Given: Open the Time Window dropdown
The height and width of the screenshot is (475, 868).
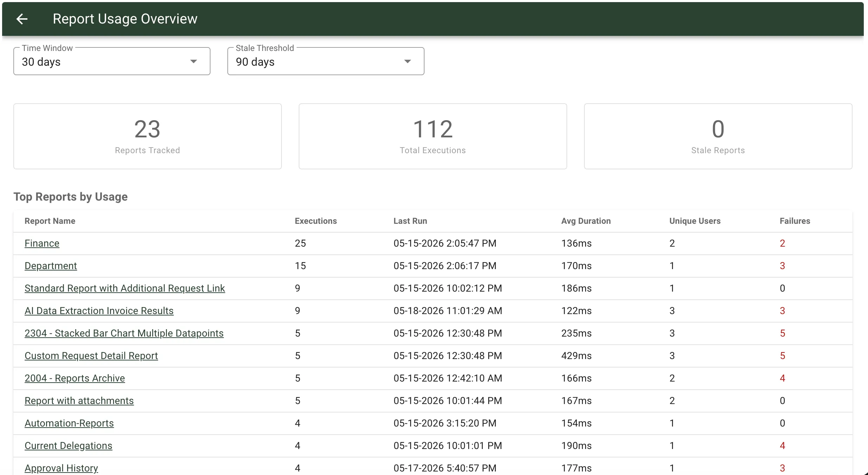Looking at the screenshot, I should [112, 61].
